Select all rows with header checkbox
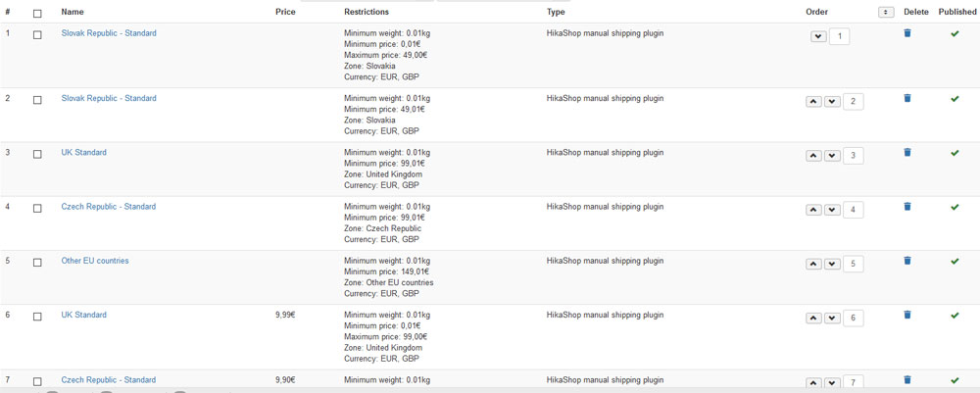Viewport: 980px width, 393px height. click(37, 14)
